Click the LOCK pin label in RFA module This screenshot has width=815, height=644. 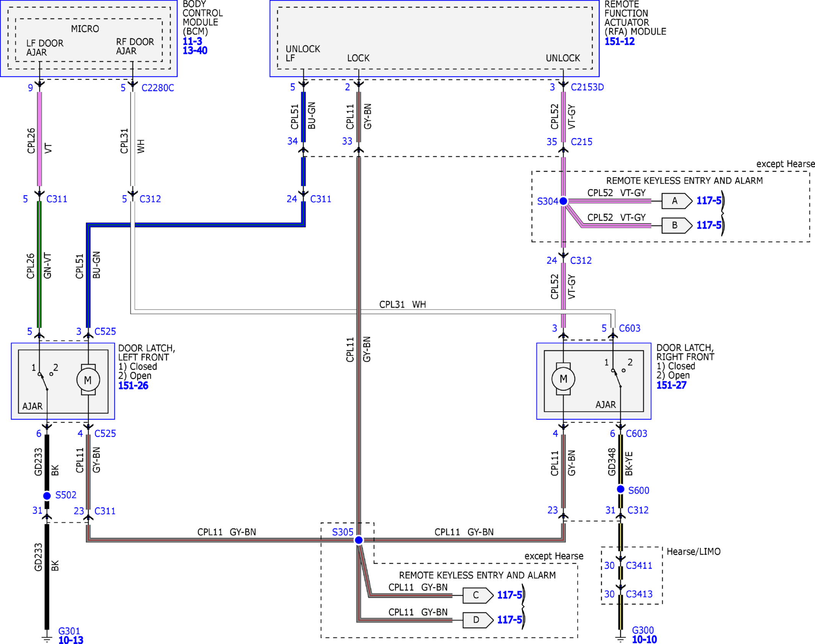click(358, 58)
